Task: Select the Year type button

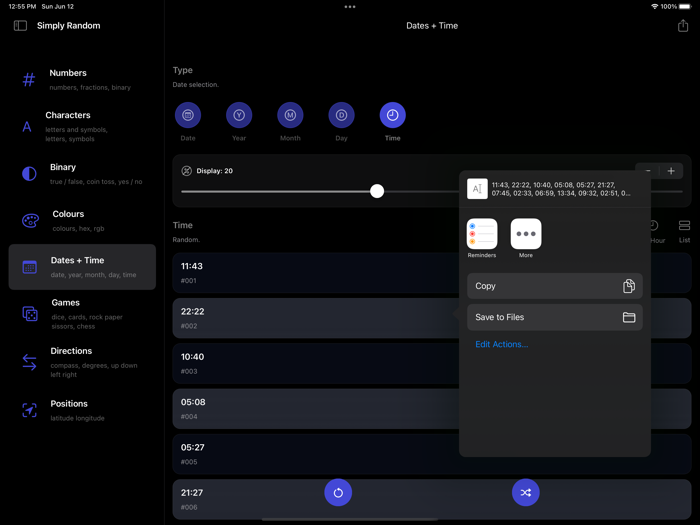Action: [239, 115]
